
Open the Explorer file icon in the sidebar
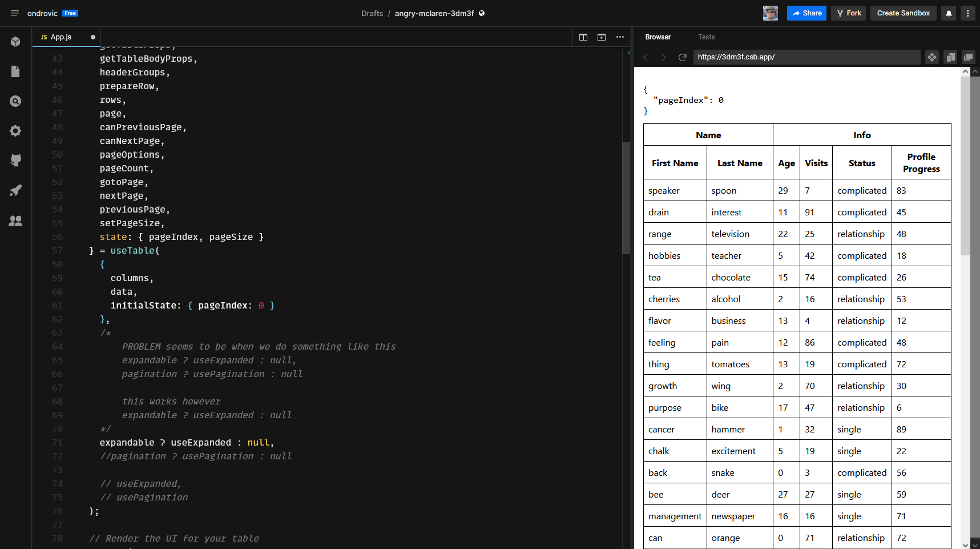click(x=15, y=71)
